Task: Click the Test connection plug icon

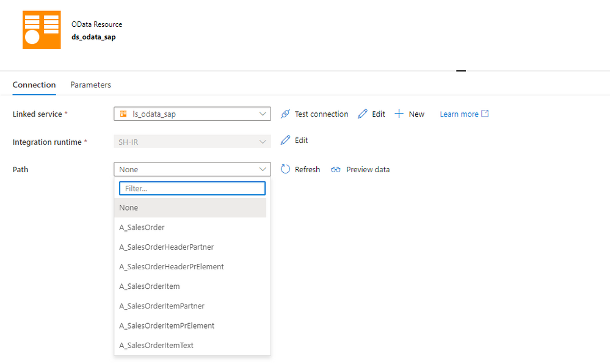Action: coord(285,114)
